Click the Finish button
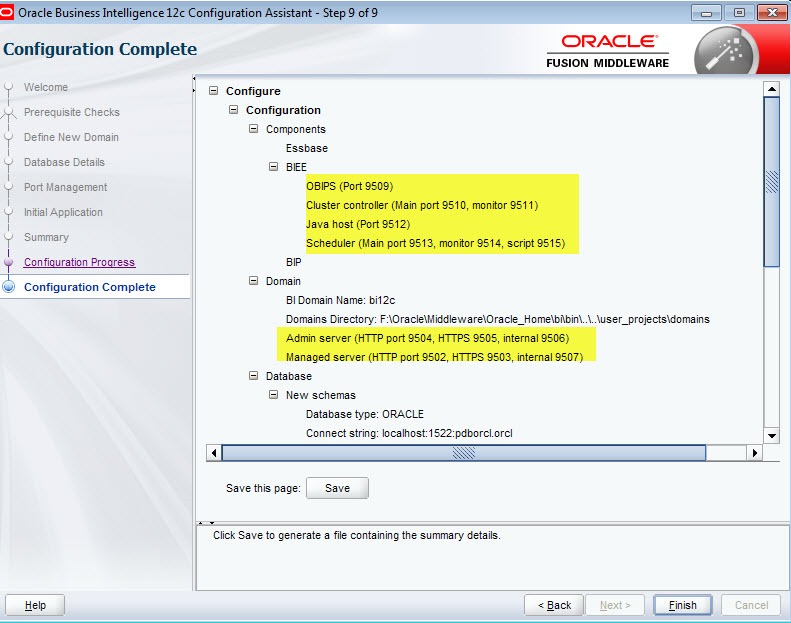Screen dimensions: 791x623 (683, 605)
